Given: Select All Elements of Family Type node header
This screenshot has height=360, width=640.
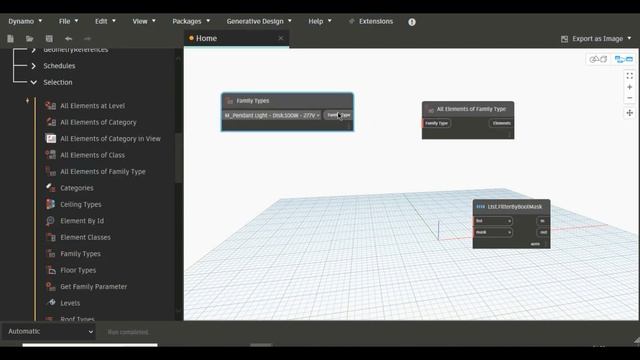Looking at the screenshot, I should tap(468, 109).
